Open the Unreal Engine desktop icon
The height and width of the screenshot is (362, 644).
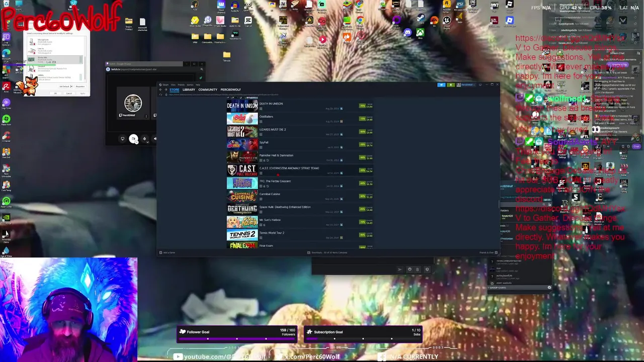(447, 22)
